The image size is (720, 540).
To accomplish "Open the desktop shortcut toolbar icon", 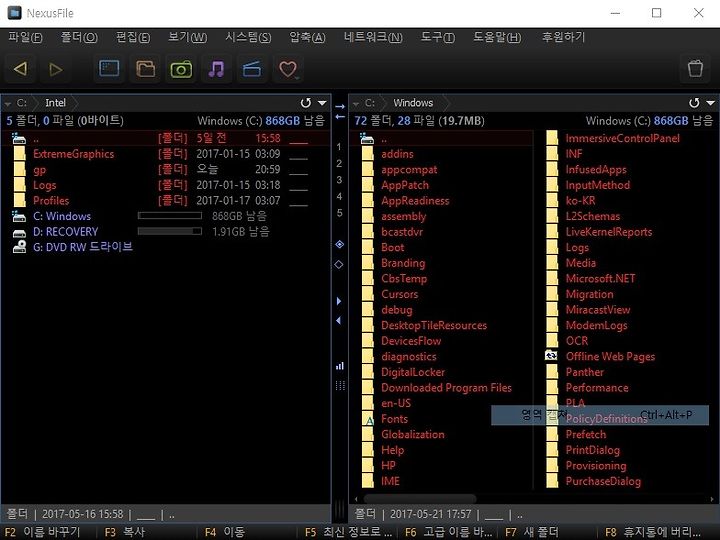I will (x=109, y=69).
